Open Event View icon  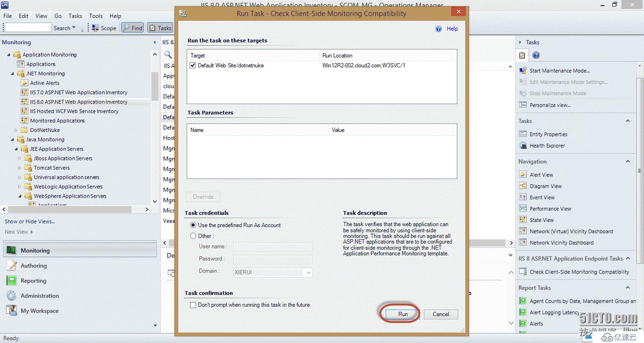point(522,197)
